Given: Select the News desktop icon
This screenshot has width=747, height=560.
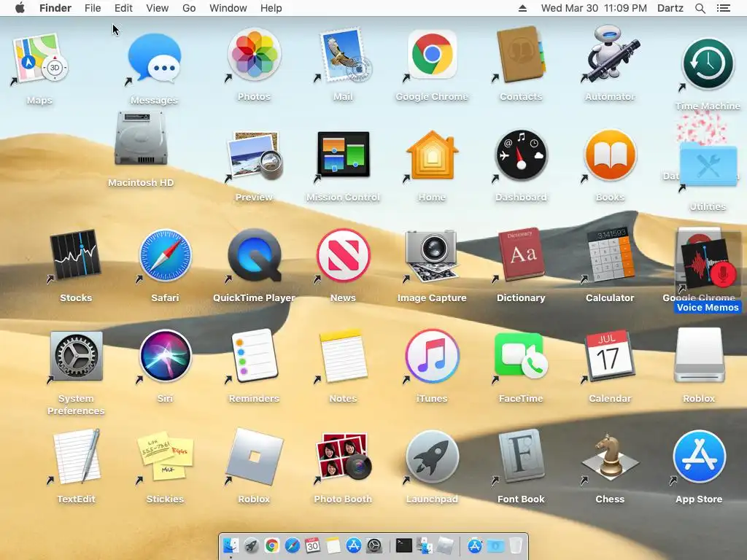Looking at the screenshot, I should [343, 255].
